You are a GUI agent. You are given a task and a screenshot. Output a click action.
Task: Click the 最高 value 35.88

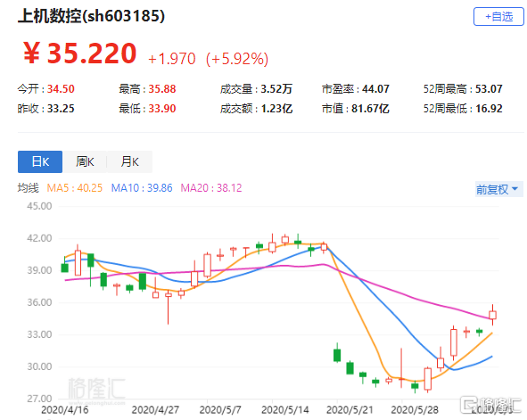[x=162, y=89]
